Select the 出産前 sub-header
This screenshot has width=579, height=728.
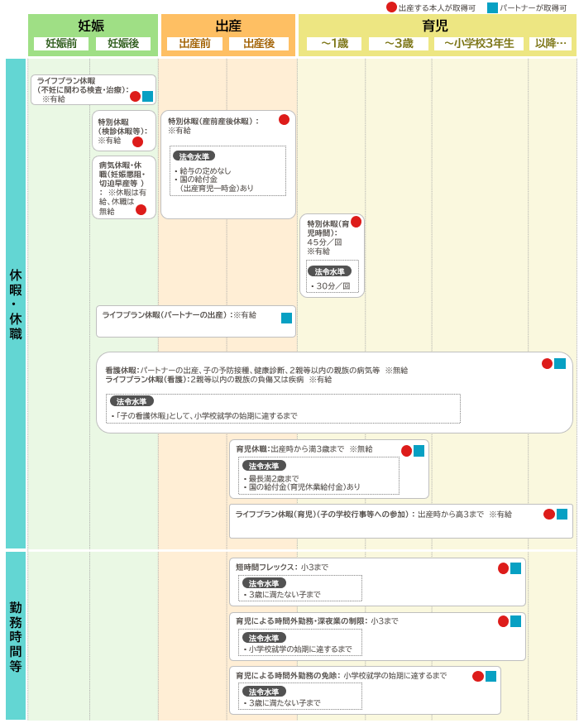coord(195,44)
